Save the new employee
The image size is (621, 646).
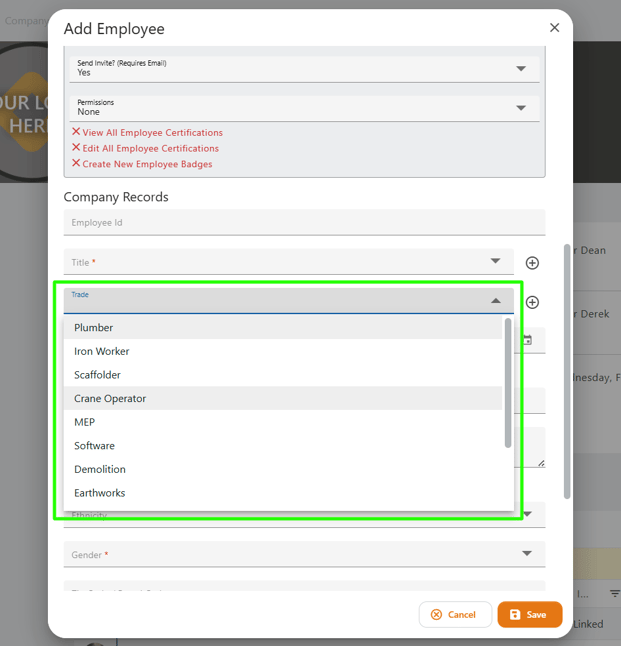tap(529, 614)
